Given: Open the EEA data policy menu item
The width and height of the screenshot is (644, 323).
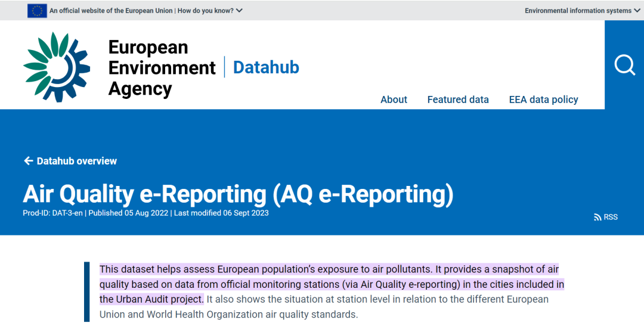Looking at the screenshot, I should click(543, 100).
